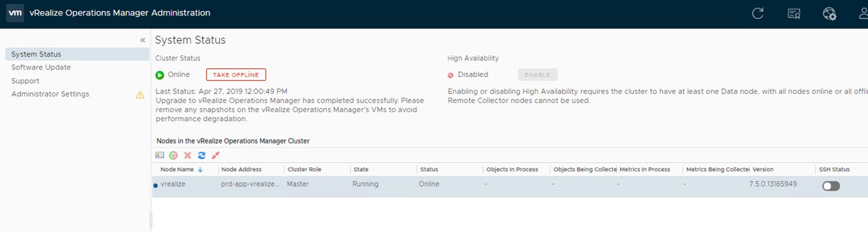Select the vrealize node name cell
This screenshot has height=232, width=868.
pyautogui.click(x=173, y=184)
